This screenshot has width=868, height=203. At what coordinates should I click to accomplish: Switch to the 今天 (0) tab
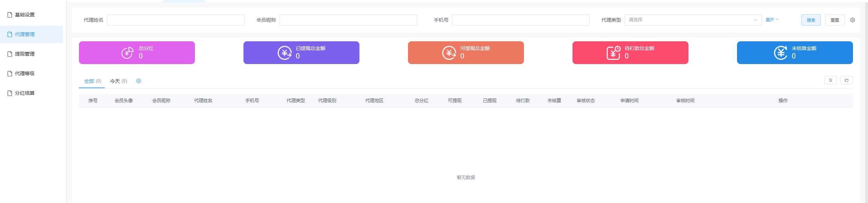click(119, 81)
